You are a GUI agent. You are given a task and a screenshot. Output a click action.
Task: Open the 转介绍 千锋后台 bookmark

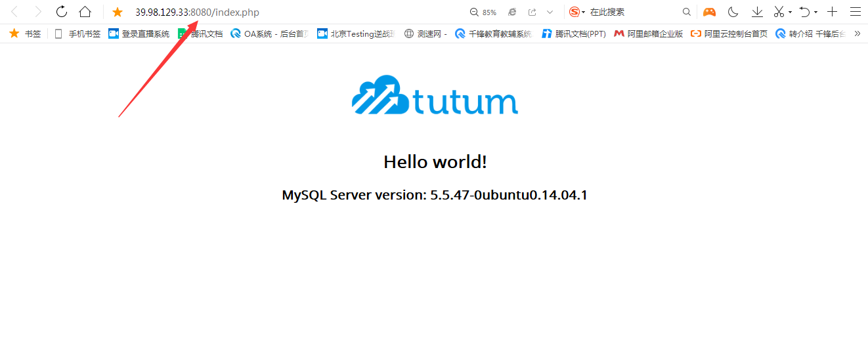pos(811,33)
